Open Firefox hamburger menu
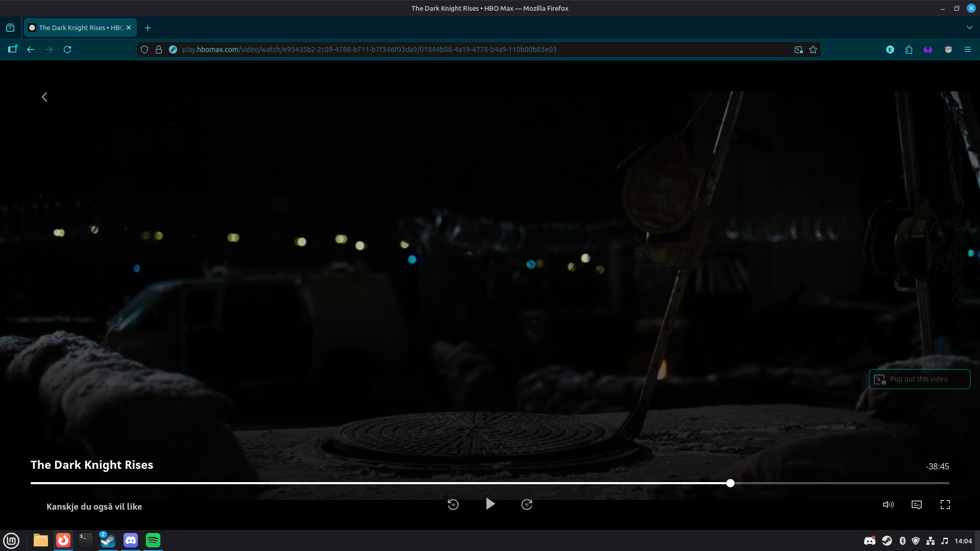Viewport: 980px width, 551px height. (967, 49)
